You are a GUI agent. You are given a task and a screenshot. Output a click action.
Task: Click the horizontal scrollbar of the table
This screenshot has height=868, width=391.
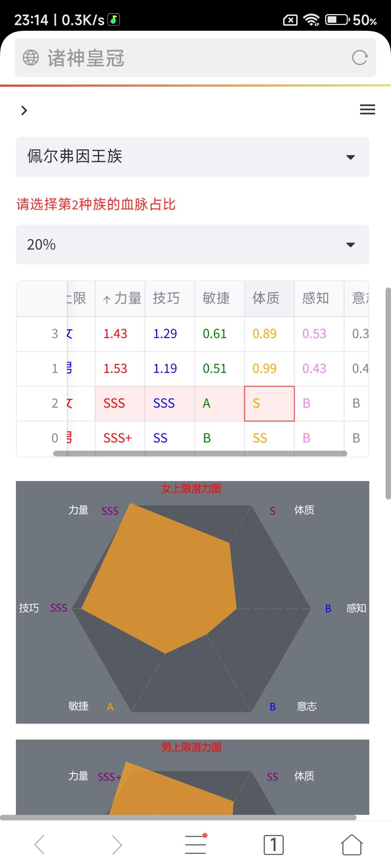[x=200, y=453]
